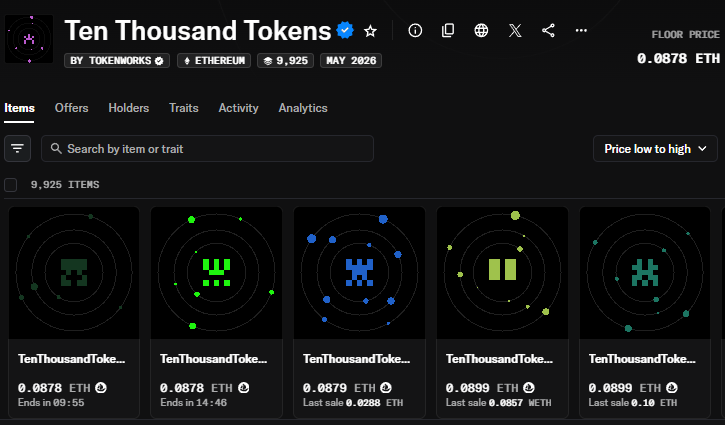The width and height of the screenshot is (725, 425).
Task: Click the blue verified badge
Action: [345, 31]
